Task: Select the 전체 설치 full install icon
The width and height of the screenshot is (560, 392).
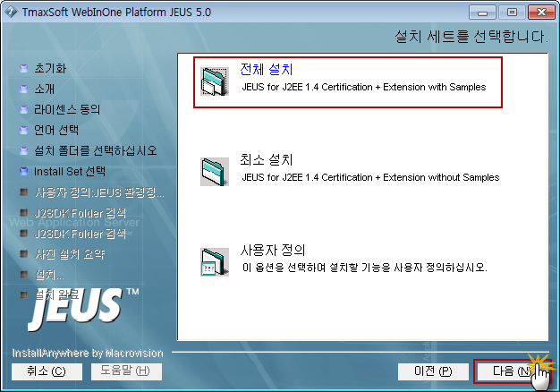Action: [215, 81]
